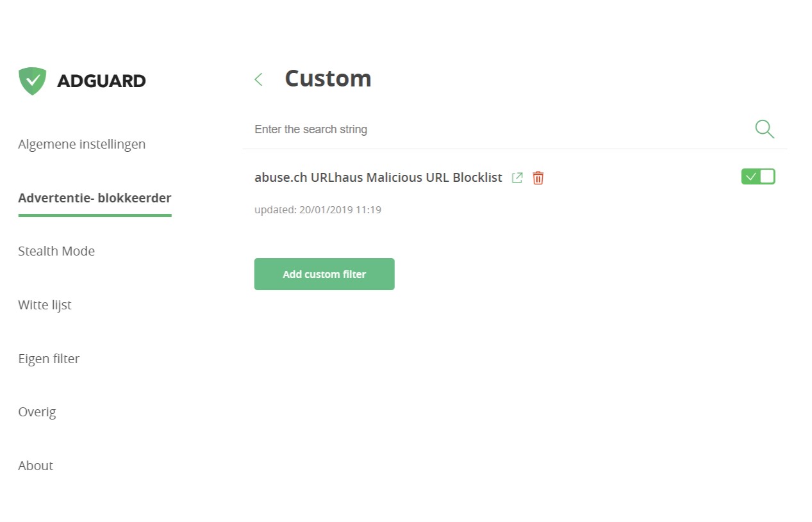This screenshot has height=522, width=812.
Task: Focus the search string input field
Action: coord(493,129)
